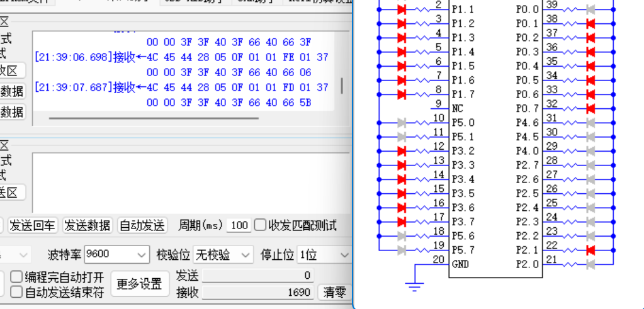
Task: Click the red LED on pin P3.6
Action: pyautogui.click(x=402, y=208)
